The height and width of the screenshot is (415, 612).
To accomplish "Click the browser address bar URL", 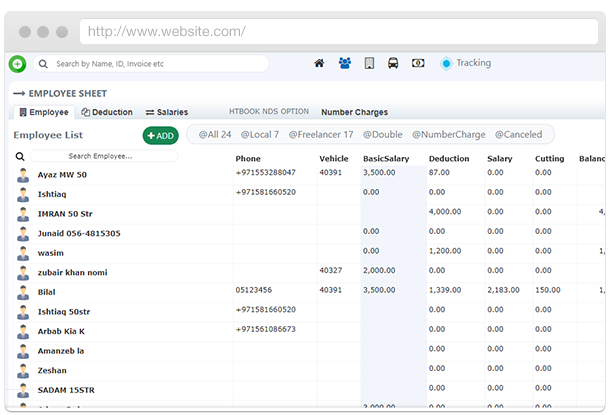I will [165, 31].
